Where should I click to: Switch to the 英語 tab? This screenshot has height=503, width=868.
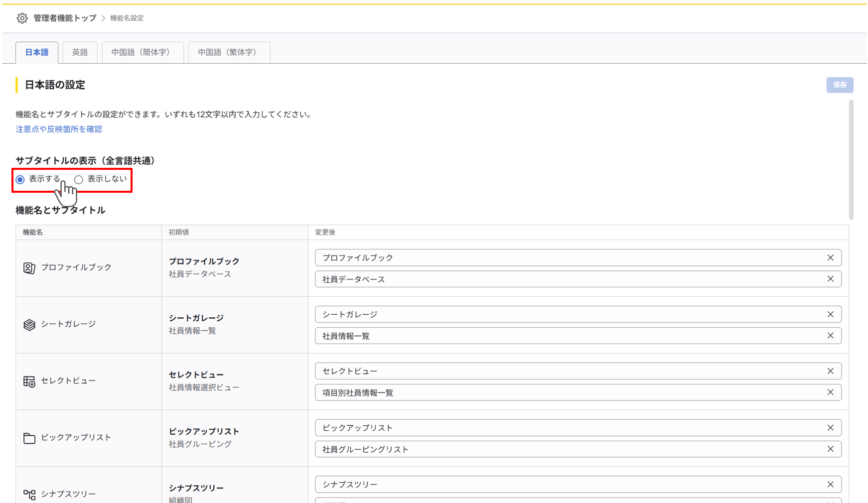[80, 52]
